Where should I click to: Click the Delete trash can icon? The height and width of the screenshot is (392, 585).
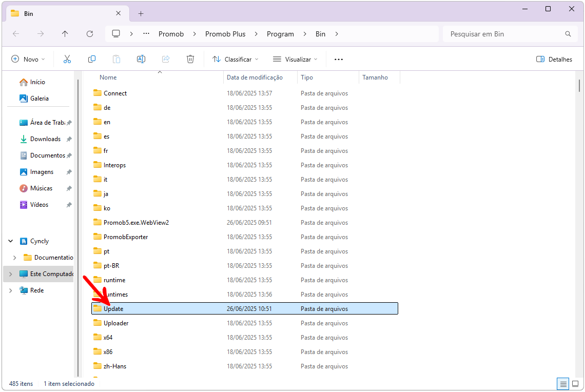coord(190,60)
